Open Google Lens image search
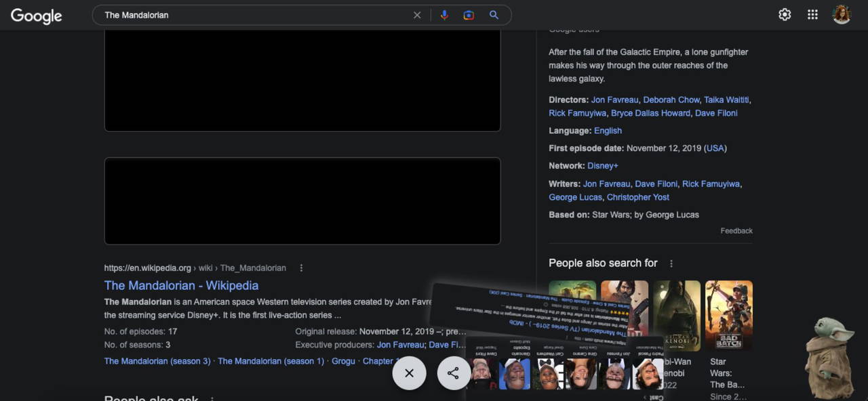This screenshot has height=401, width=868. point(469,15)
